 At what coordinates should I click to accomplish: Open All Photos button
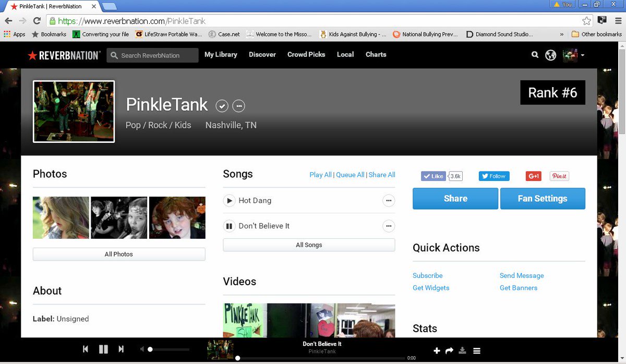coord(119,254)
